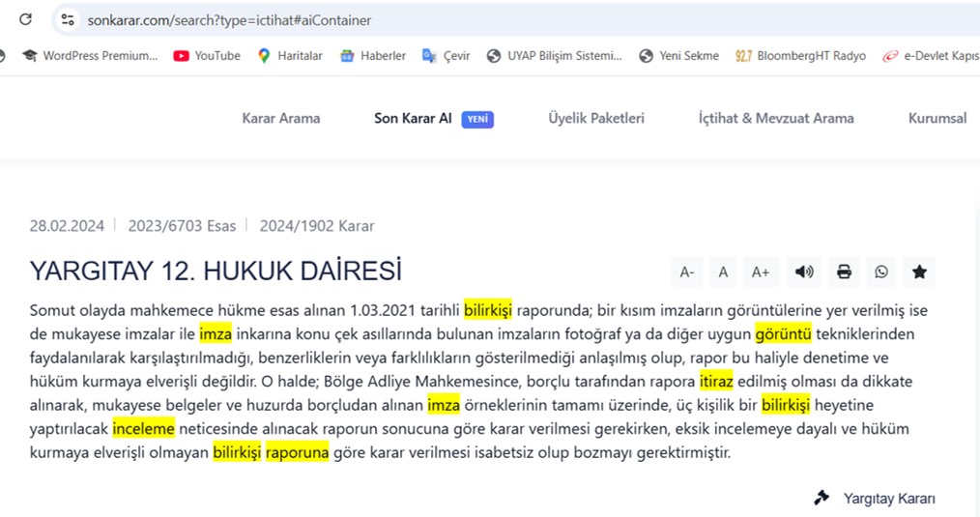Click the Yargıtay Kararı link
This screenshot has width=980, height=517.
pyautogui.click(x=888, y=499)
